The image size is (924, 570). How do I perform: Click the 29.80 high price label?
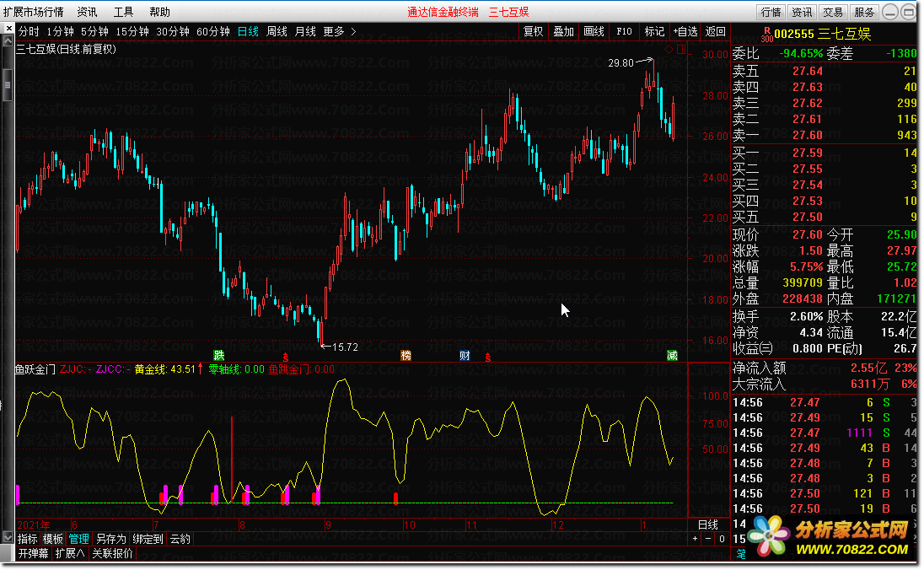(621, 62)
